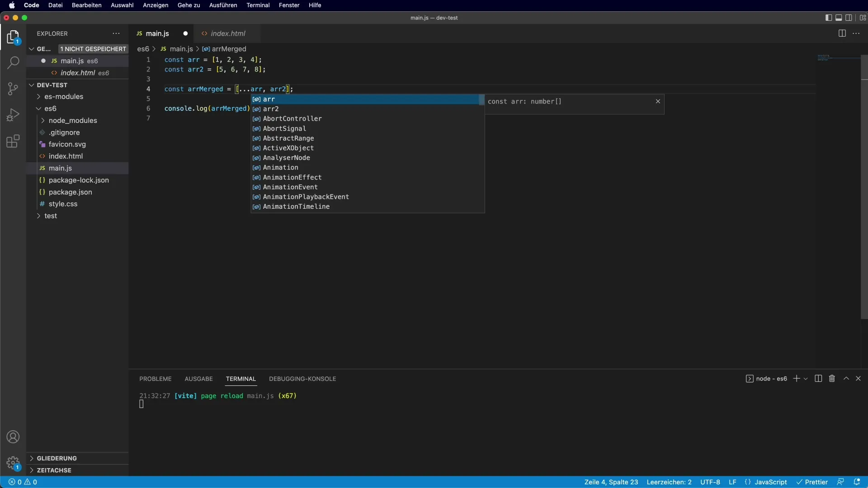
Task: Select arr2 in suggestion list
Action: (x=367, y=109)
